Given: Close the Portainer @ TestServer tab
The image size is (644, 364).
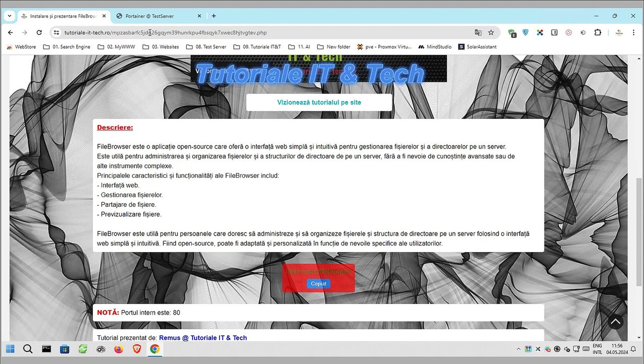Looking at the screenshot, I should click(199, 16).
